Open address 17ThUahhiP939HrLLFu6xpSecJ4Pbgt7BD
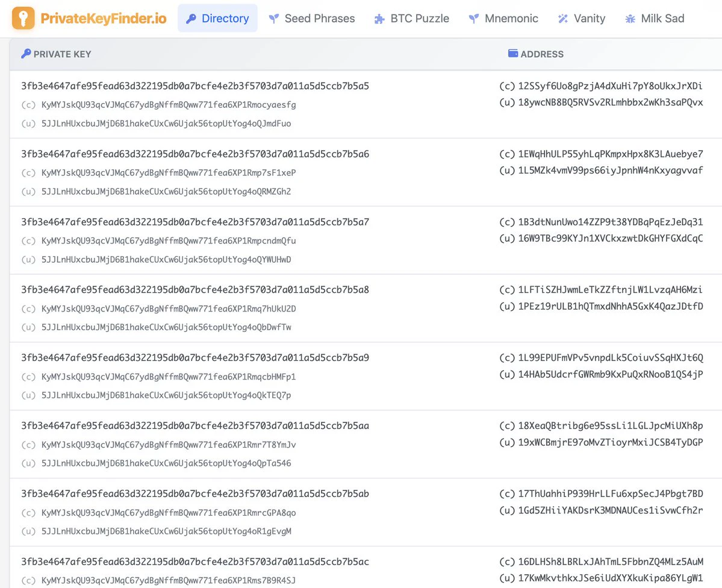Image resolution: width=722 pixels, height=588 pixels. click(611, 493)
